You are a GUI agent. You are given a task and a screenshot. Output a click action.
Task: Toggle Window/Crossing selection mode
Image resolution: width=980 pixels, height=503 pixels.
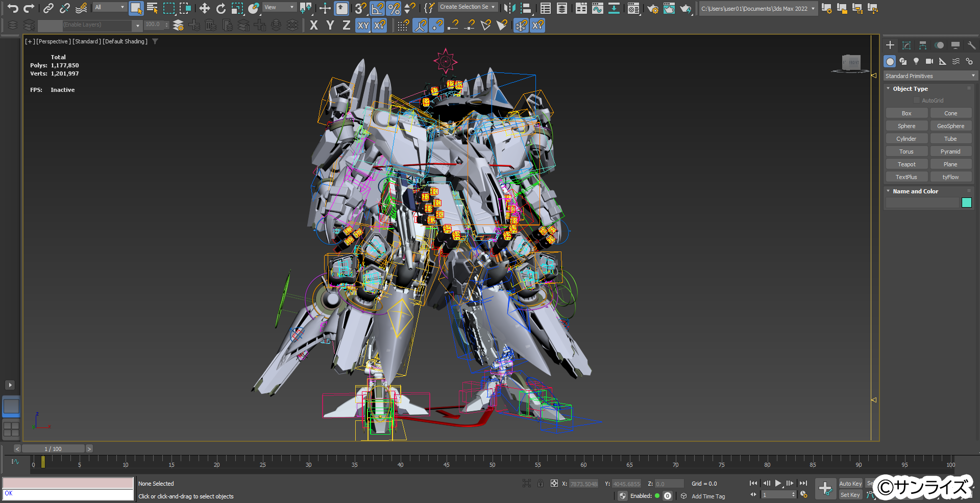point(185,8)
